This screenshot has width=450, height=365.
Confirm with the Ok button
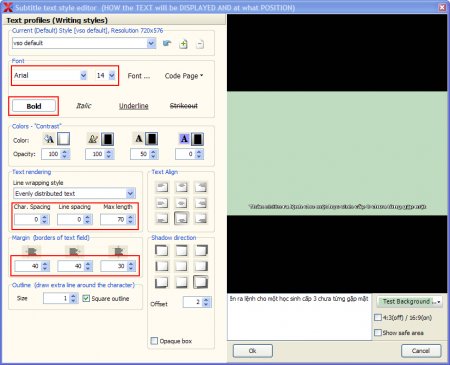253,351
